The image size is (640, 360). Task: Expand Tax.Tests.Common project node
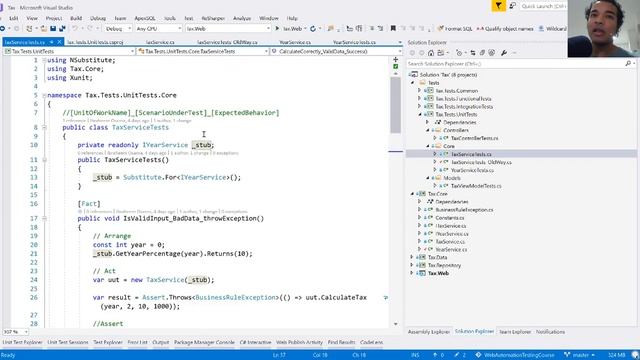tap(419, 91)
